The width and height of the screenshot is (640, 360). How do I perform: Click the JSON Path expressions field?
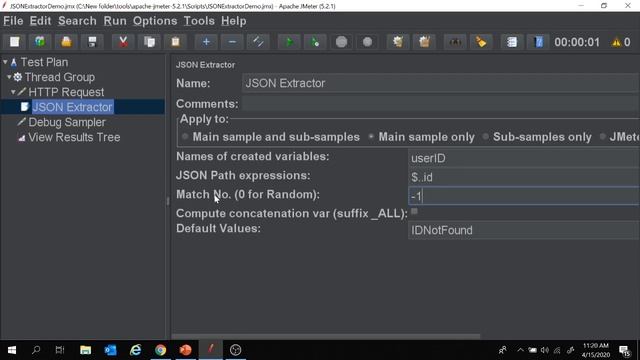click(x=524, y=177)
